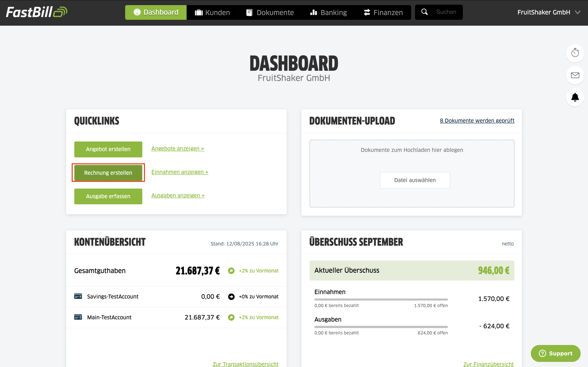This screenshot has width=588, height=367.
Task: Open the stopwatch time tracking icon
Action: coord(575,53)
